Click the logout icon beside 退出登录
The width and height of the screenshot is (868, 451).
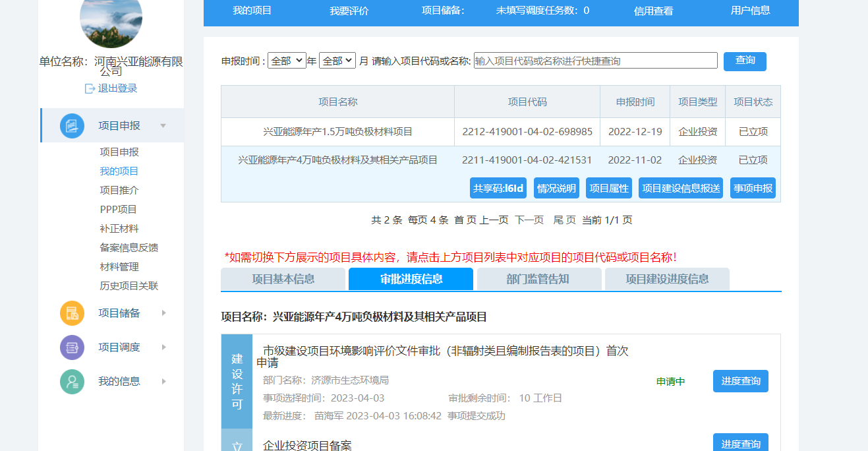point(90,88)
